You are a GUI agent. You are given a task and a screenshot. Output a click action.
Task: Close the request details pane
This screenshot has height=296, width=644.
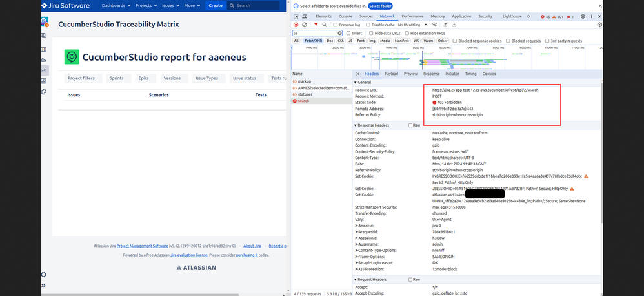(x=357, y=74)
